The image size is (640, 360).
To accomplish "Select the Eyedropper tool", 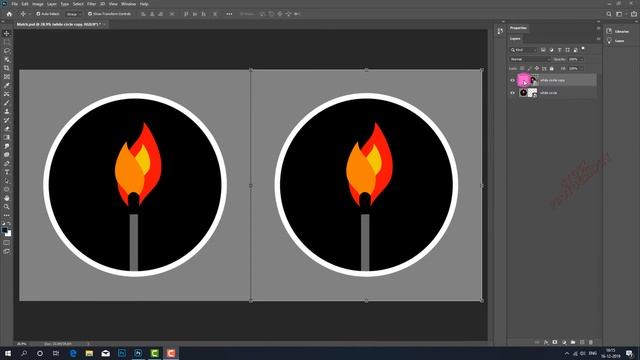I will coord(7,85).
